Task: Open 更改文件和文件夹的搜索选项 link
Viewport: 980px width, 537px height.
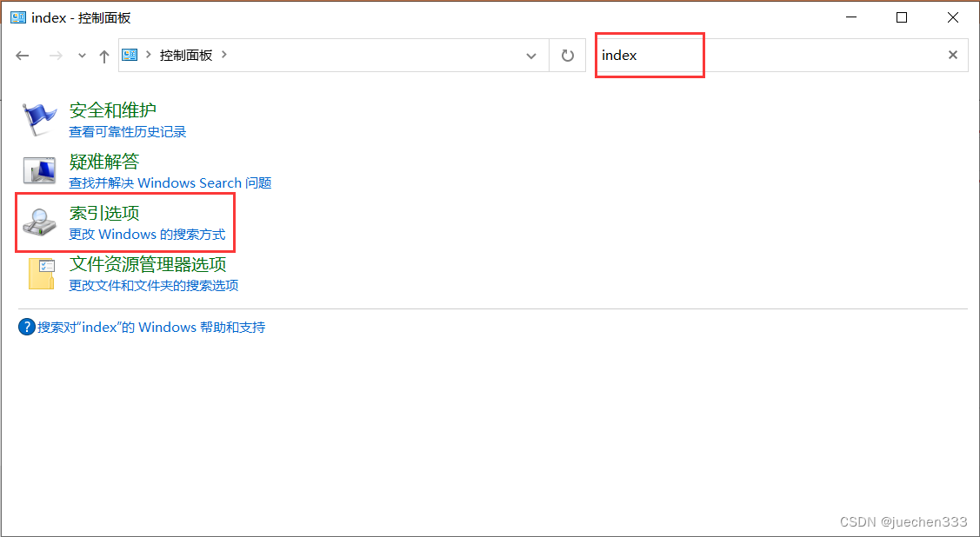Action: [153, 285]
